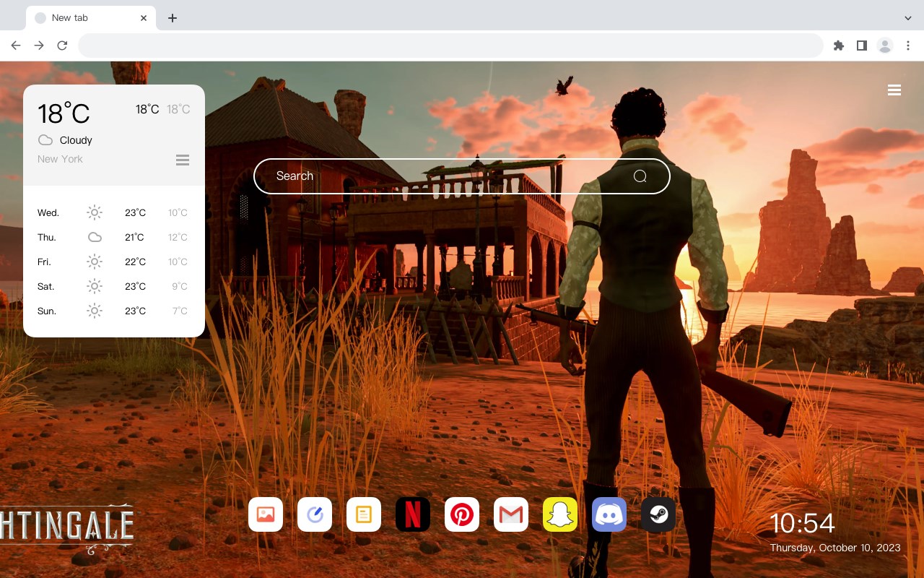Click Thursday's cloudy forecast icon
Image resolution: width=924 pixels, height=578 pixels.
coord(95,237)
